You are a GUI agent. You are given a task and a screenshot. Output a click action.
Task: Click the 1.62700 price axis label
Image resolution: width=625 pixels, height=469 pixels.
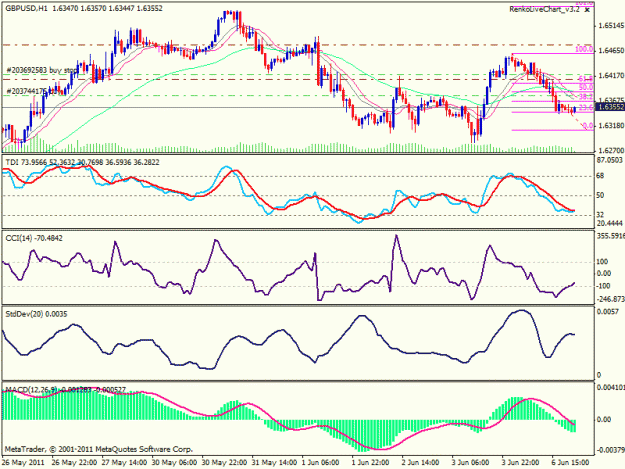[x=611, y=151]
